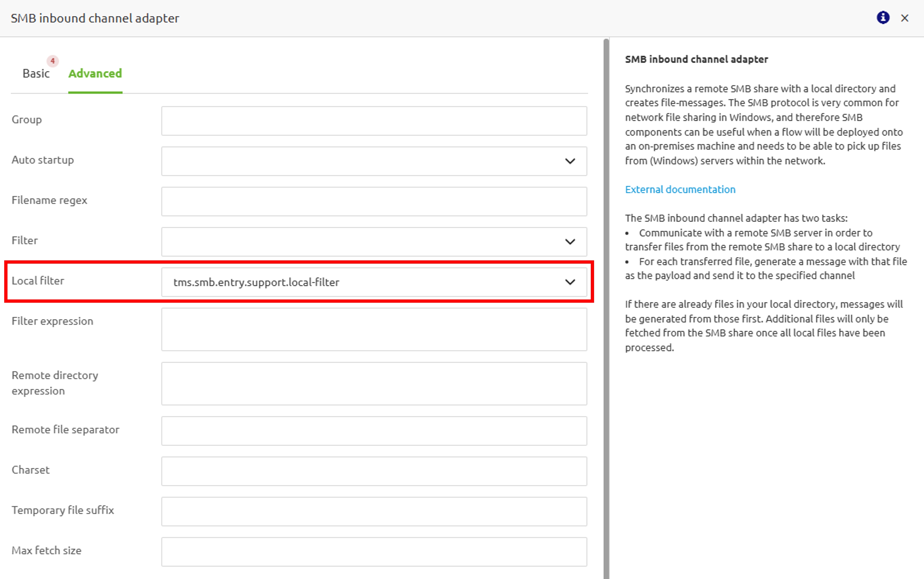The width and height of the screenshot is (924, 579).
Task: Select the Advanced tab
Action: tap(95, 73)
